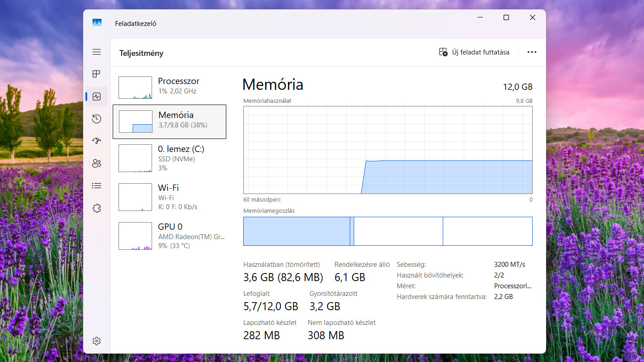
Task: Open the Details list page icon
Action: coord(97,186)
